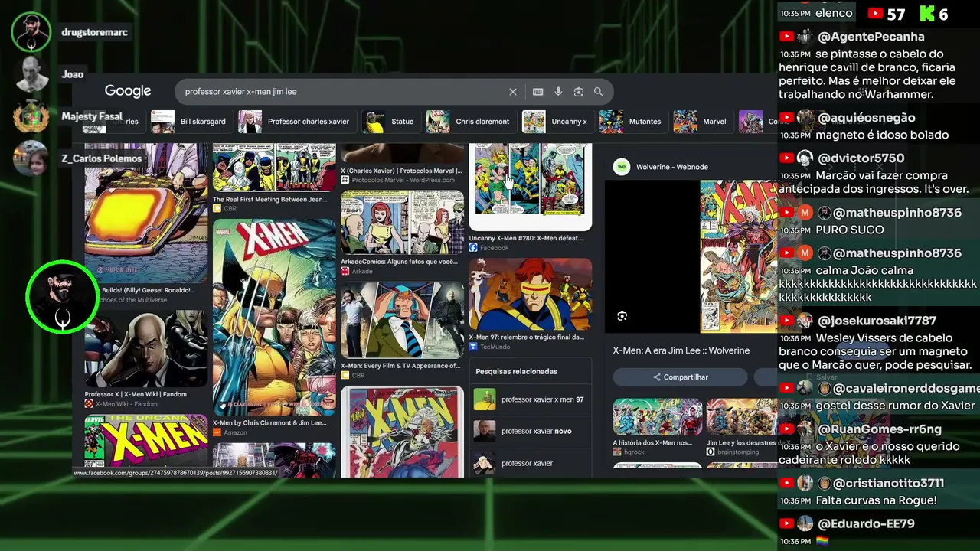Viewport: 980px width, 551px height.
Task: Open 'Jim Lee y los desastres' related image
Action: [x=742, y=416]
